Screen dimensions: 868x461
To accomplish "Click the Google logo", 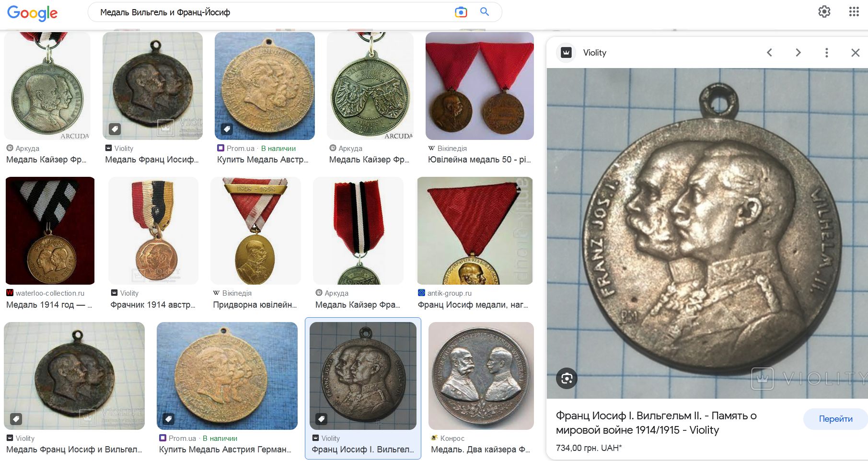I will coord(32,13).
